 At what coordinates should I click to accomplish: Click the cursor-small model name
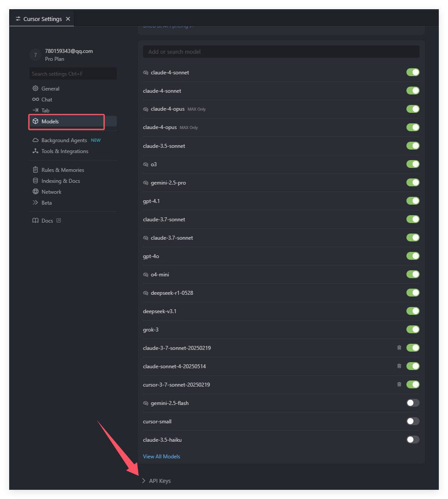[x=157, y=422]
